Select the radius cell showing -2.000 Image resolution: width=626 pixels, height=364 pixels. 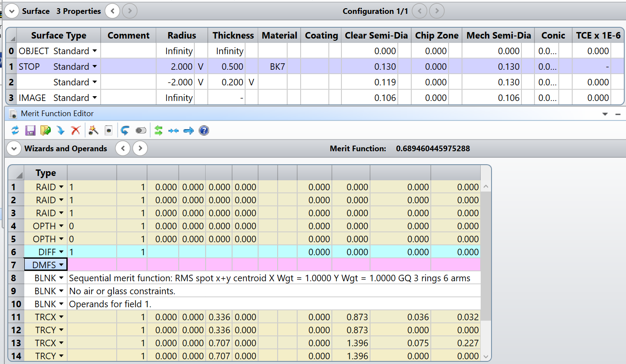[175, 82]
